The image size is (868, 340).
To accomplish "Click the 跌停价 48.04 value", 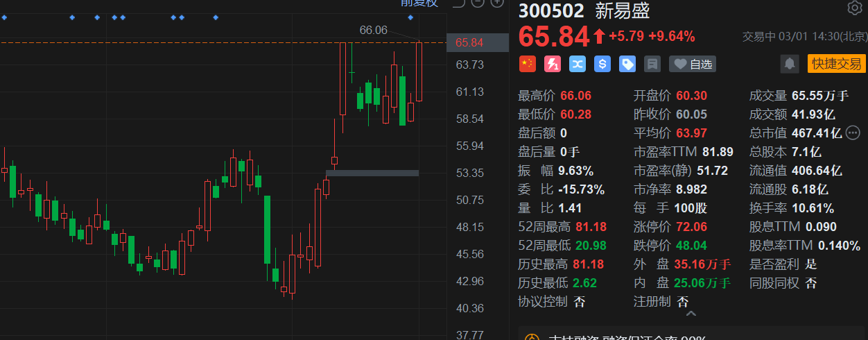I will 691,245.
